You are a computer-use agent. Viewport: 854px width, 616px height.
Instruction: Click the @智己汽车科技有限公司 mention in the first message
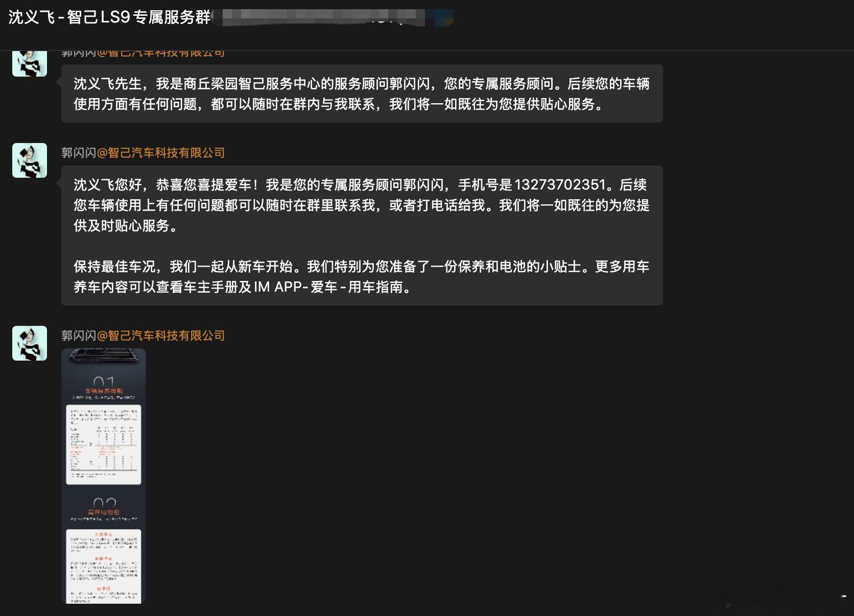[164, 52]
